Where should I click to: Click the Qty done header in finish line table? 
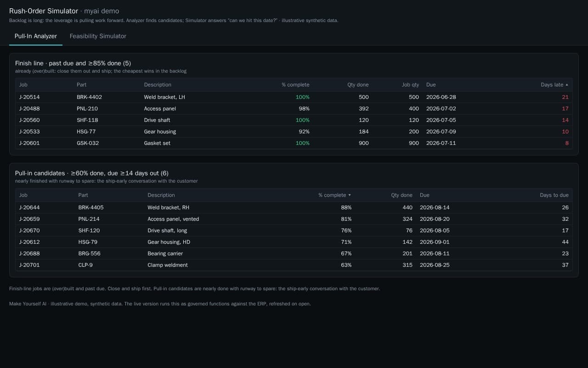358,85
